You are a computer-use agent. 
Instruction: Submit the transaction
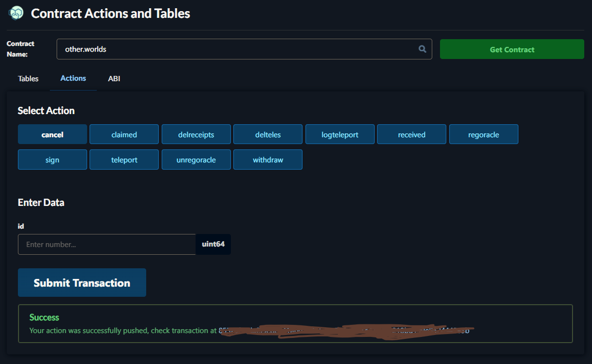pyautogui.click(x=82, y=283)
